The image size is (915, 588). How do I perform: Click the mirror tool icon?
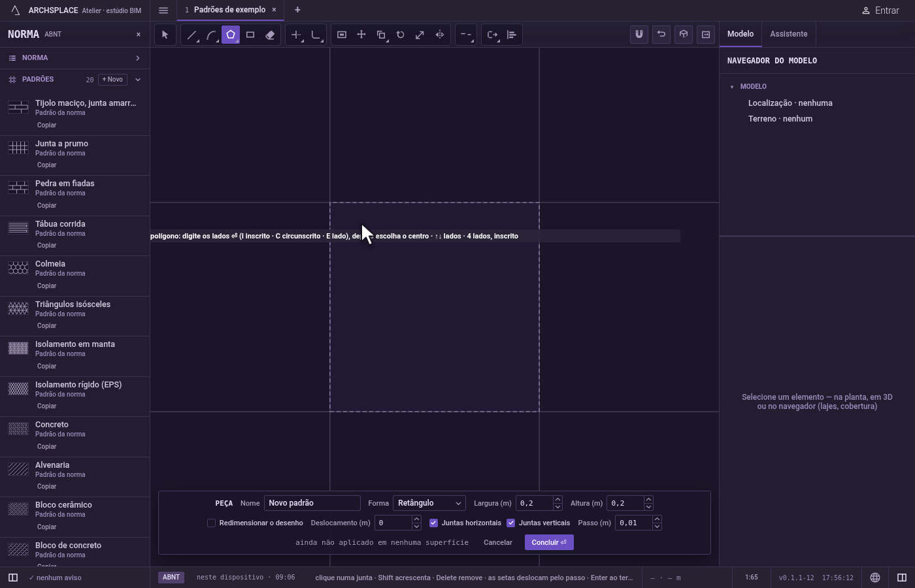[440, 35]
